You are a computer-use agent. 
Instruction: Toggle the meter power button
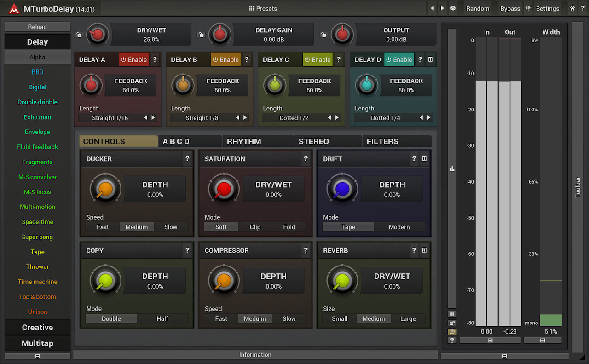tap(452, 332)
